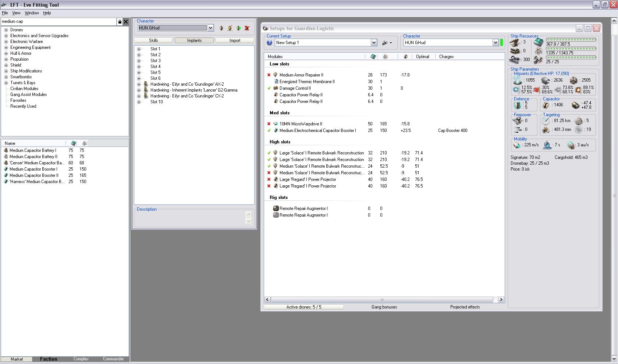This screenshot has height=364, width=618.
Task: Expand implant Slot 1
Action: pos(139,49)
